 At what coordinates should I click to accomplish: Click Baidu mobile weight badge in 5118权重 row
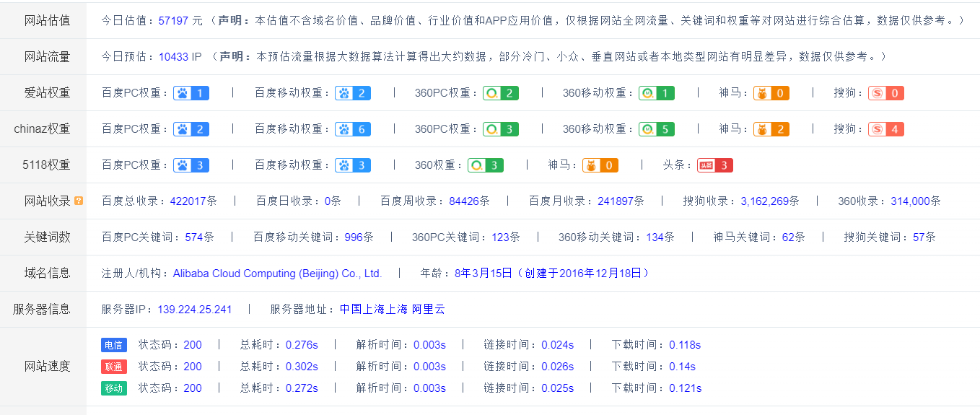coord(353,165)
